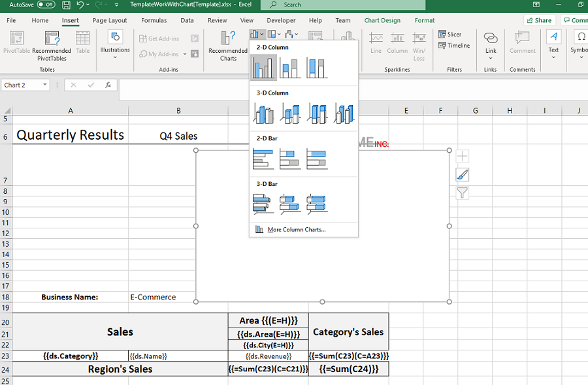Image resolution: width=588 pixels, height=385 pixels.
Task: Toggle the AutoSave switch
Action: tap(46, 5)
